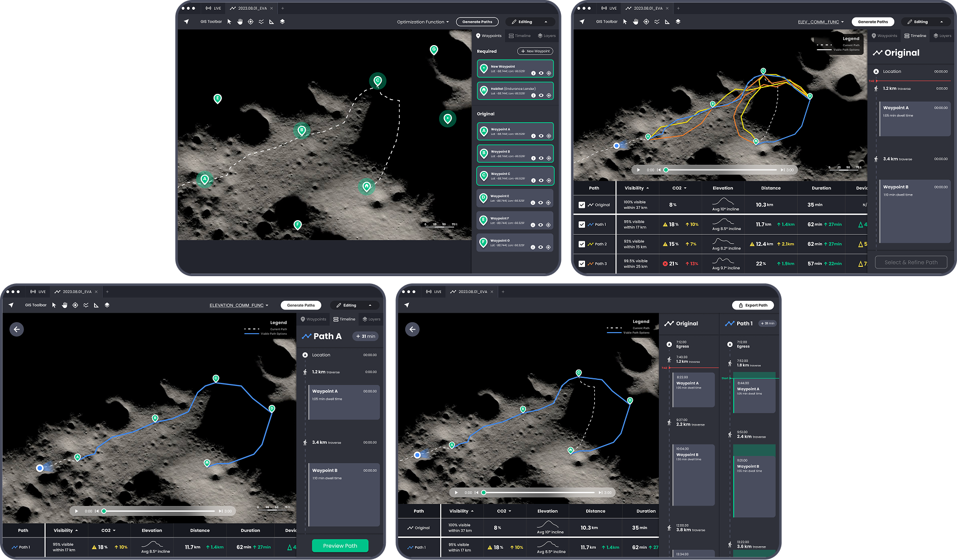This screenshot has width=957, height=560.
Task: Skip to start of playback in Path A window
Action: tap(97, 511)
